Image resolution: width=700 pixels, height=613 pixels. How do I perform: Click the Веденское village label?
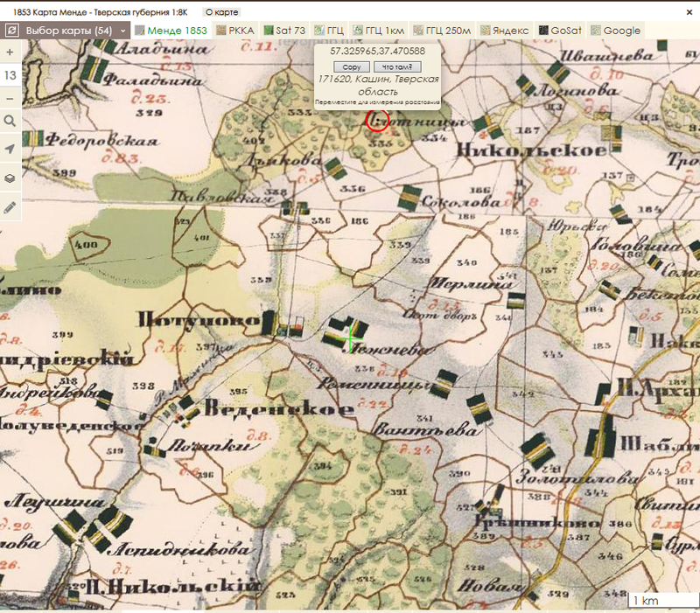tap(279, 408)
